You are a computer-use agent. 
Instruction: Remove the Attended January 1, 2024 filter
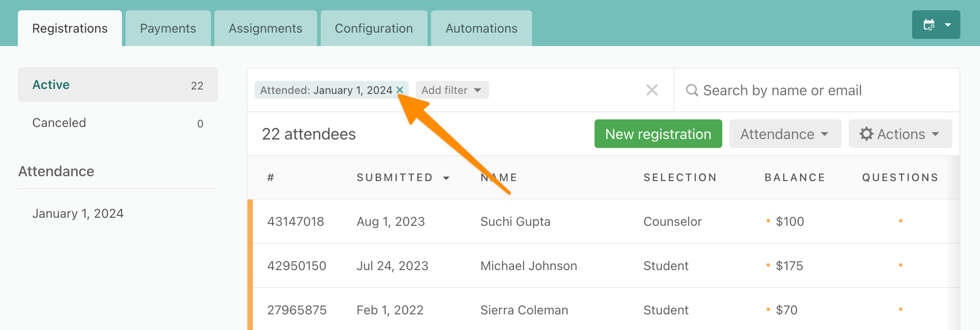point(400,90)
